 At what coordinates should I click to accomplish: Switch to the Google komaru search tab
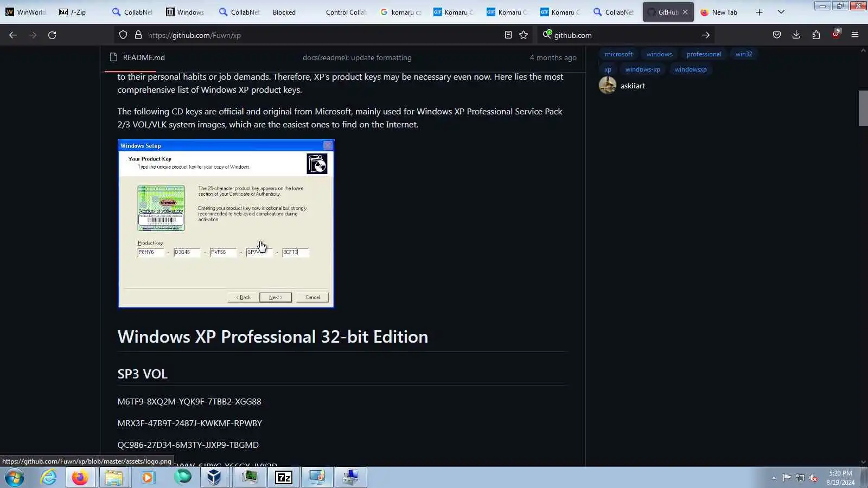click(401, 12)
